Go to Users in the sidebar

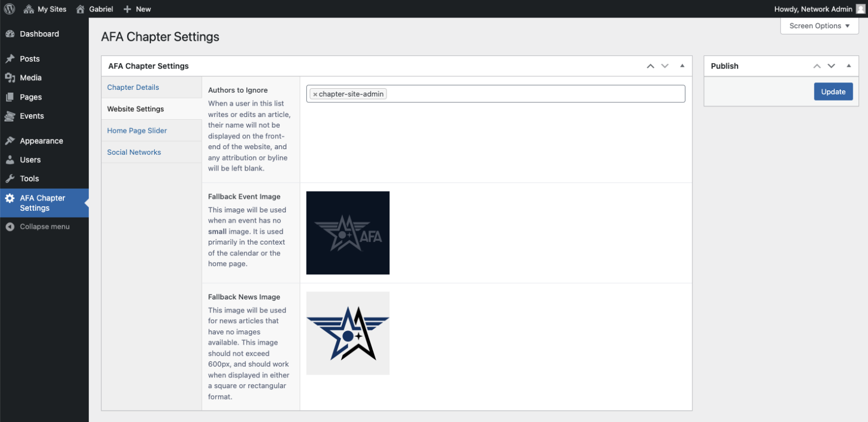tap(31, 160)
